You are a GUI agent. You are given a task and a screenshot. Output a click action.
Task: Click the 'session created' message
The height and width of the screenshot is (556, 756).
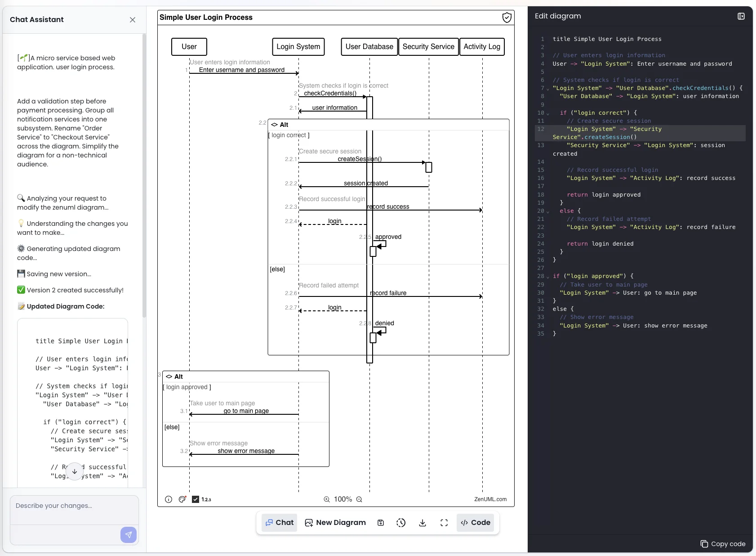(x=366, y=183)
